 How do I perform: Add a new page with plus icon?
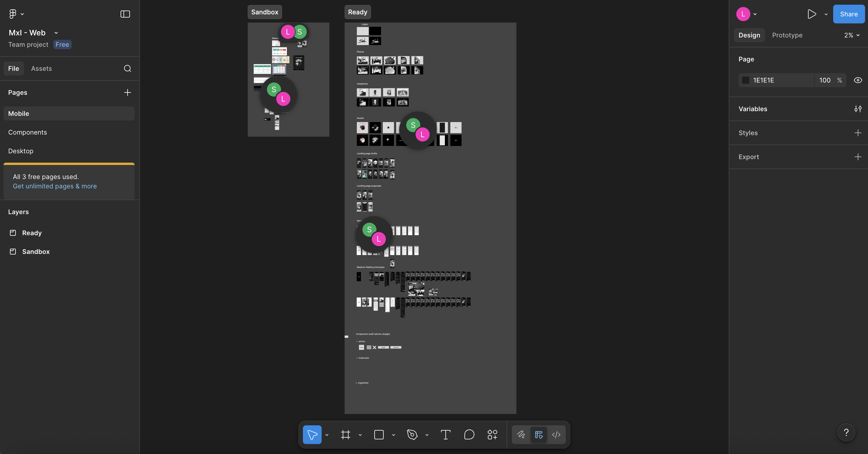click(x=127, y=92)
